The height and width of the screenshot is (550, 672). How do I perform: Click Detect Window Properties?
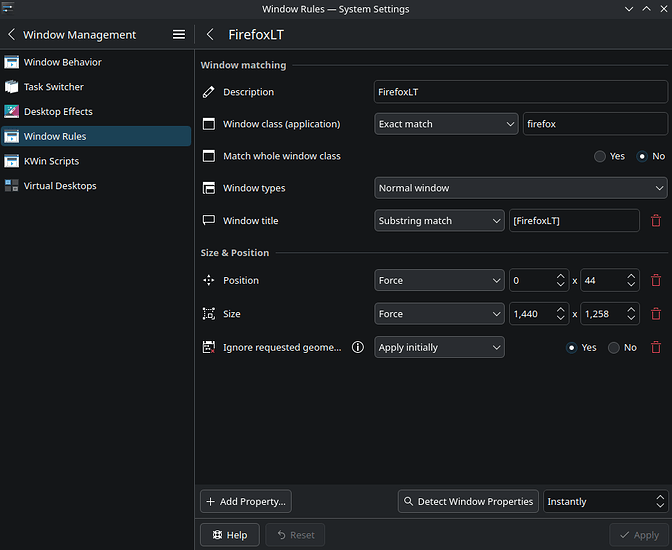tap(468, 502)
